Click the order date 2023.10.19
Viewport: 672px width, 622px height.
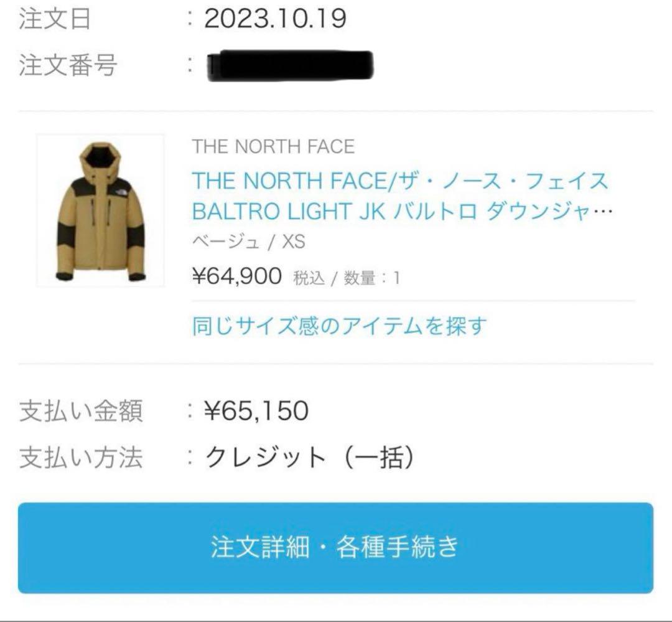275,19
